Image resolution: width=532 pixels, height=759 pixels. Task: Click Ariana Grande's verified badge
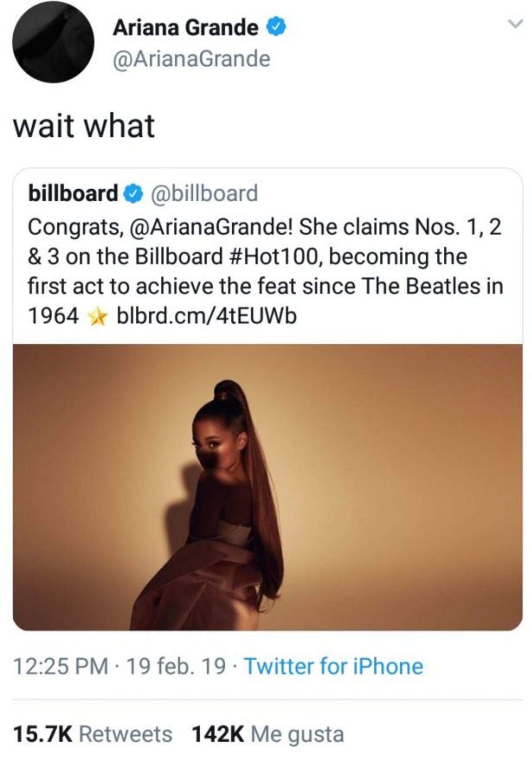[x=275, y=26]
